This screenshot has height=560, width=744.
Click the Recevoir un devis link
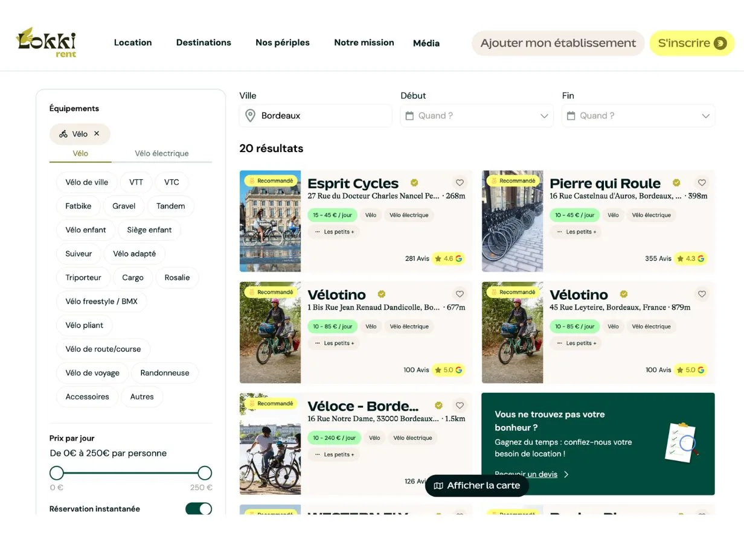point(526,474)
